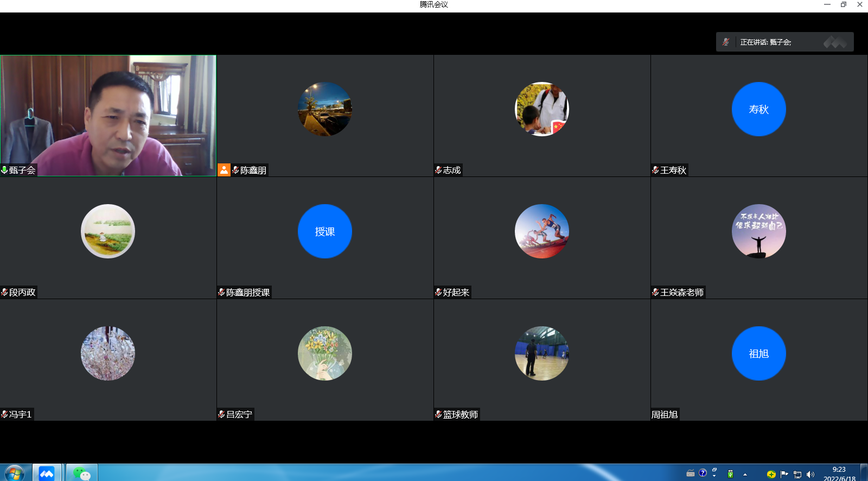Click the name label 王寿秋
The width and height of the screenshot is (868, 481).
(x=673, y=170)
